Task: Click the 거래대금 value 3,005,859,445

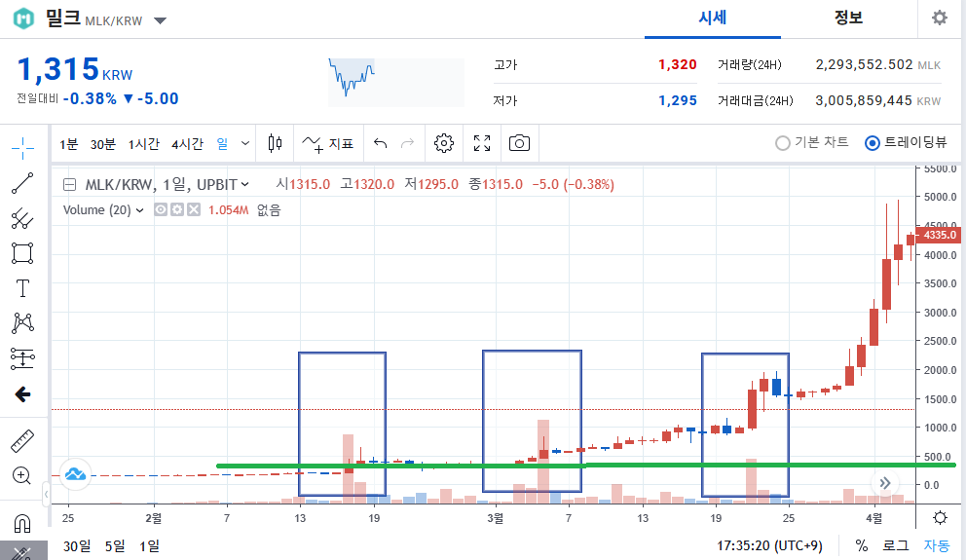Action: (863, 100)
